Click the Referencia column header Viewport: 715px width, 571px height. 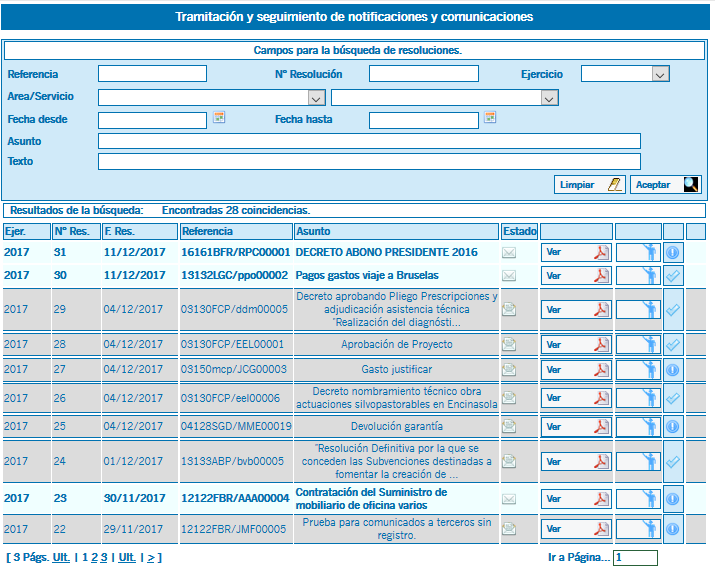click(236, 232)
